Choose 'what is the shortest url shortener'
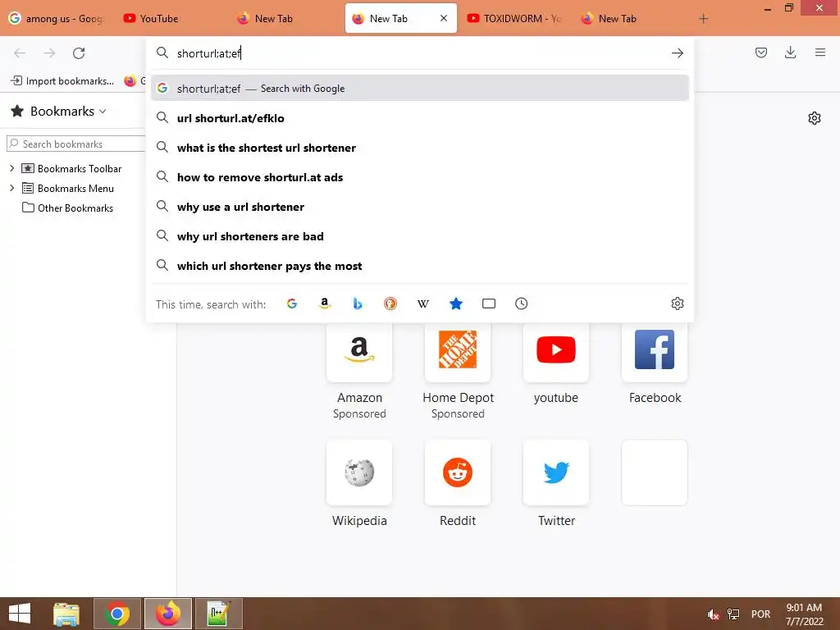Screen dimensions: 840x630 pos(420,148)
